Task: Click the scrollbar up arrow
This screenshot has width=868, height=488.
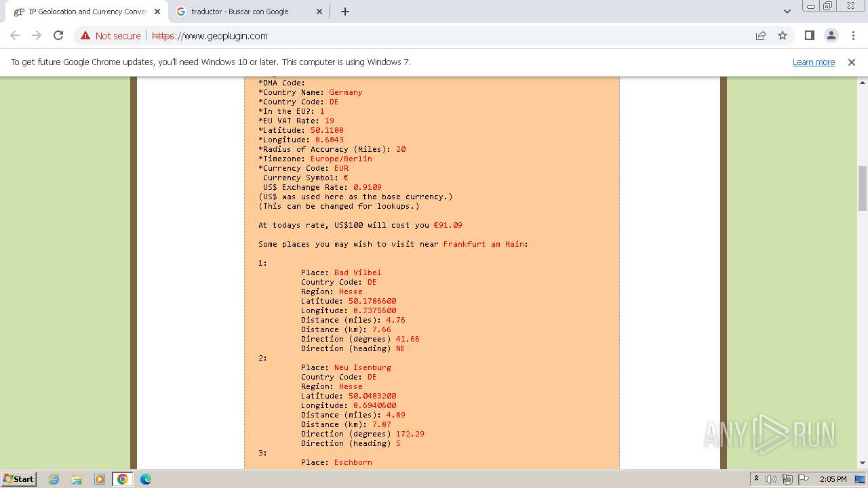Action: click(x=863, y=82)
